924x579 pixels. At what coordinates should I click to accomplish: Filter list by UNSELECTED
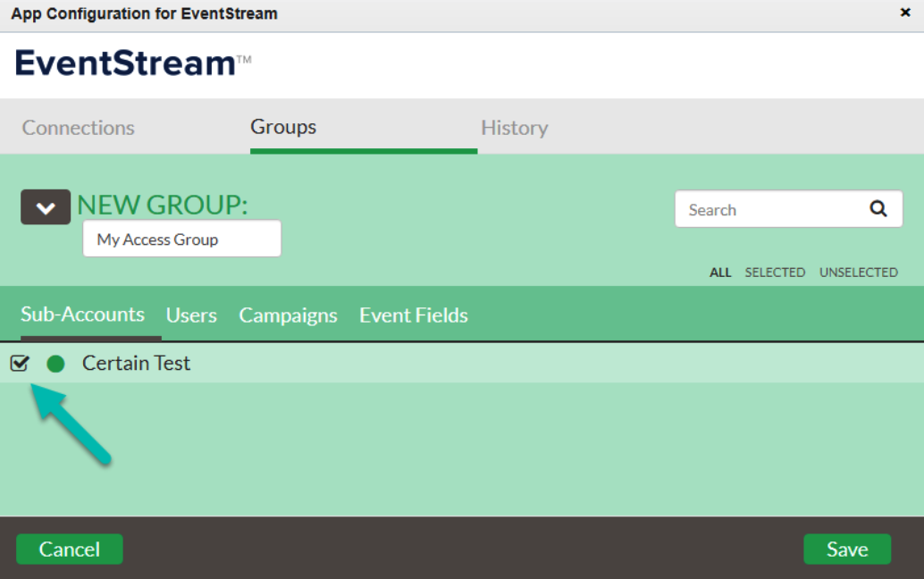pyautogui.click(x=859, y=273)
